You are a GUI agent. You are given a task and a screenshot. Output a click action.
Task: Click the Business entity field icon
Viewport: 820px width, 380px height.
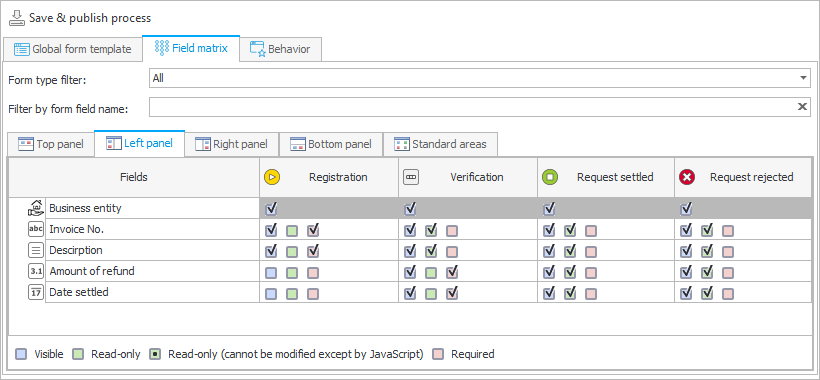pyautogui.click(x=35, y=208)
